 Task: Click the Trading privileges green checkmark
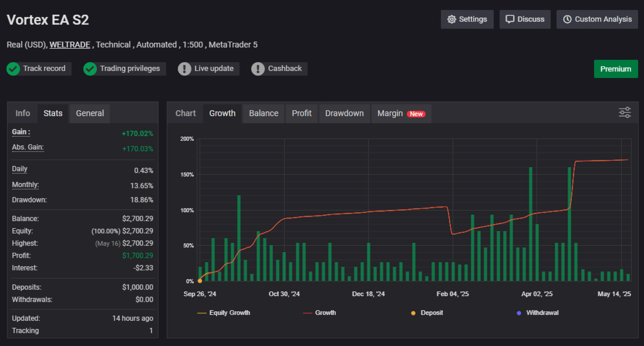90,69
